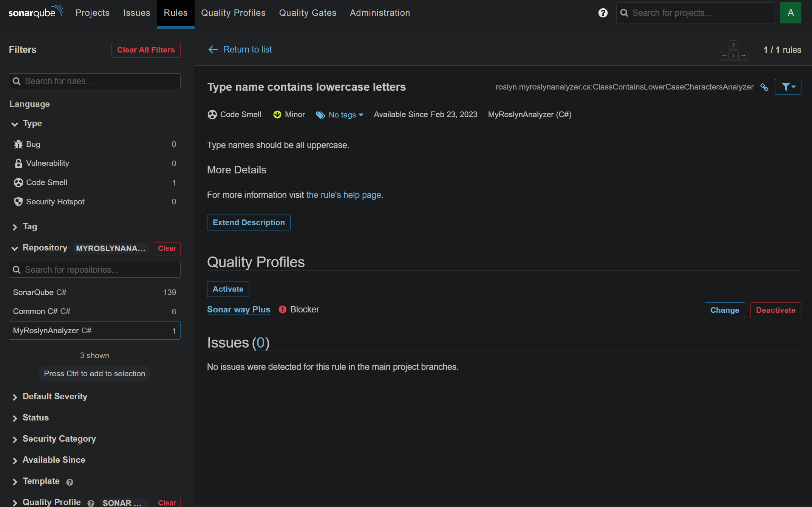Click the SonarQube logo in top left
The height and width of the screenshot is (507, 812).
[x=34, y=12]
